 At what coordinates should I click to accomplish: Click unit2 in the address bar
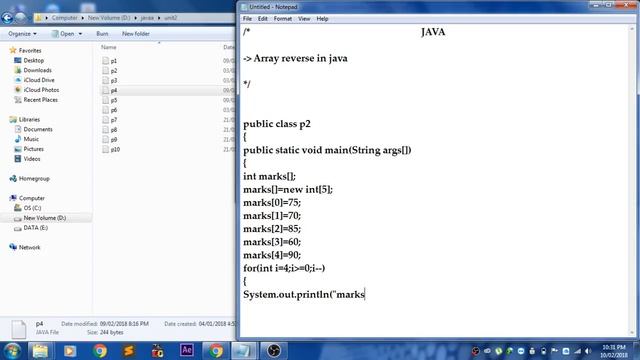coord(170,18)
